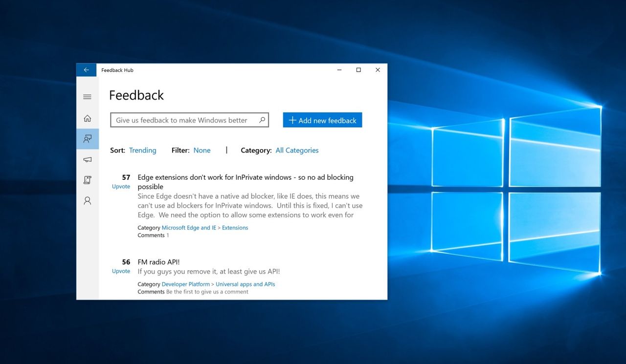
Task: Upvote the FM radio API feedback
Action: pos(121,271)
